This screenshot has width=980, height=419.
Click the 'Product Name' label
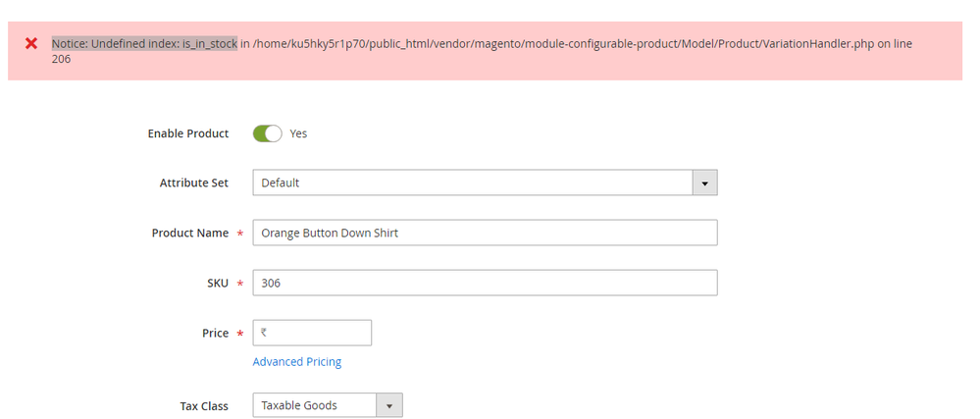[190, 233]
